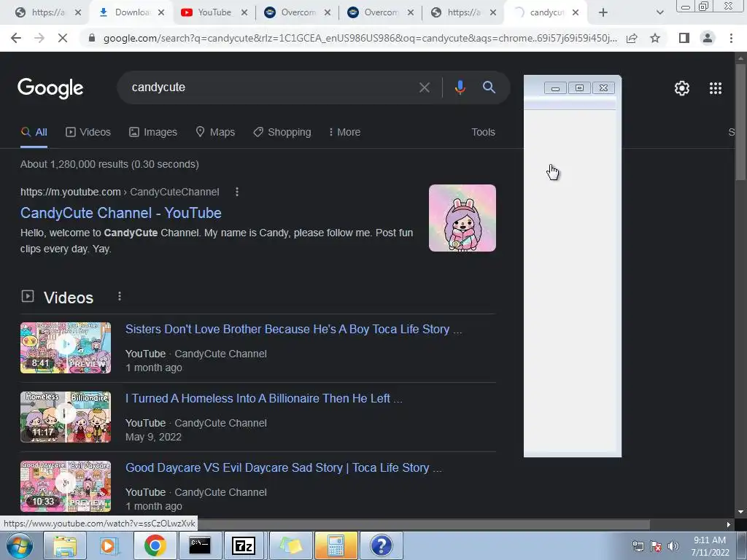Screen dimensions: 747x560
Task: Click the vertical page scrollbar
Action: [x=740, y=122]
